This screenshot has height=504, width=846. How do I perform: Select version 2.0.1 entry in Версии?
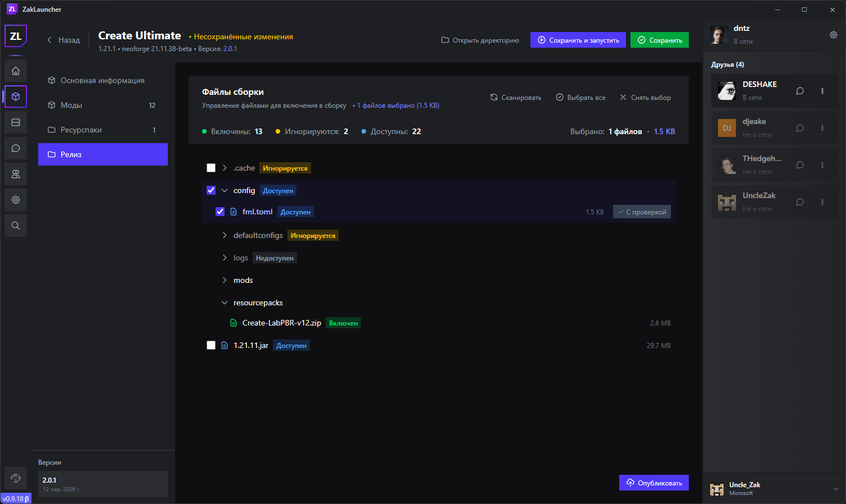[103, 484]
